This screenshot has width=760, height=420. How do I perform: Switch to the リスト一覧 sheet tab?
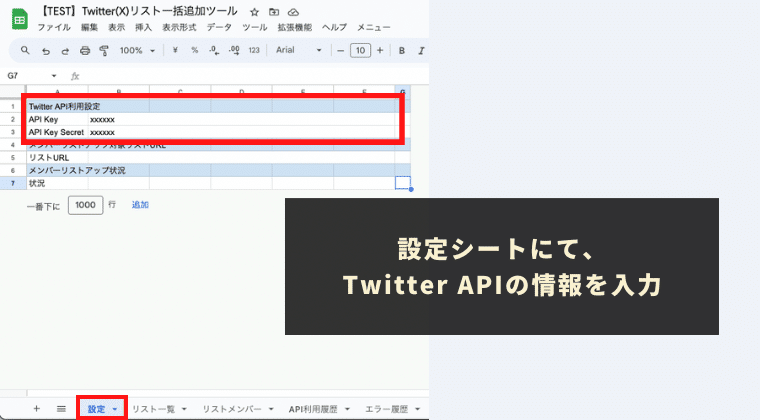pos(154,409)
